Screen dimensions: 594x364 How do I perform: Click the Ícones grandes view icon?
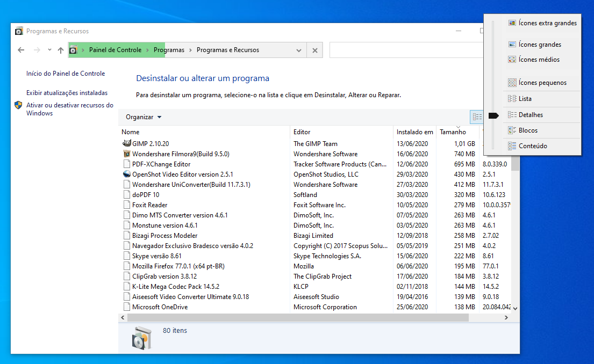pyautogui.click(x=512, y=44)
